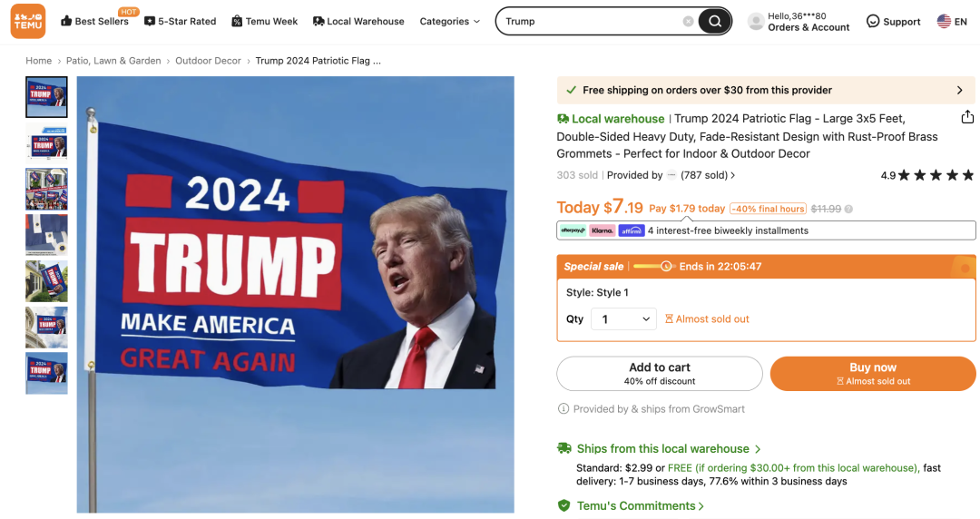Click inside the Trump search field
The width and height of the screenshot is (980, 519).
coord(591,21)
